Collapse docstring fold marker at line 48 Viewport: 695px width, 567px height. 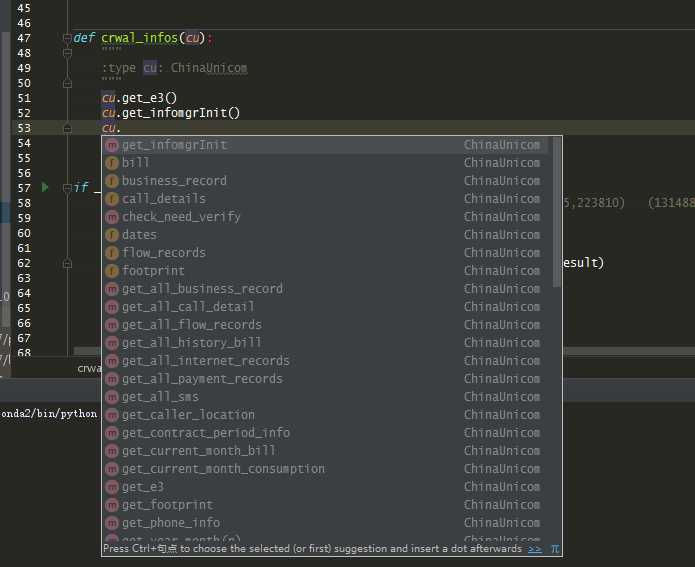click(67, 53)
